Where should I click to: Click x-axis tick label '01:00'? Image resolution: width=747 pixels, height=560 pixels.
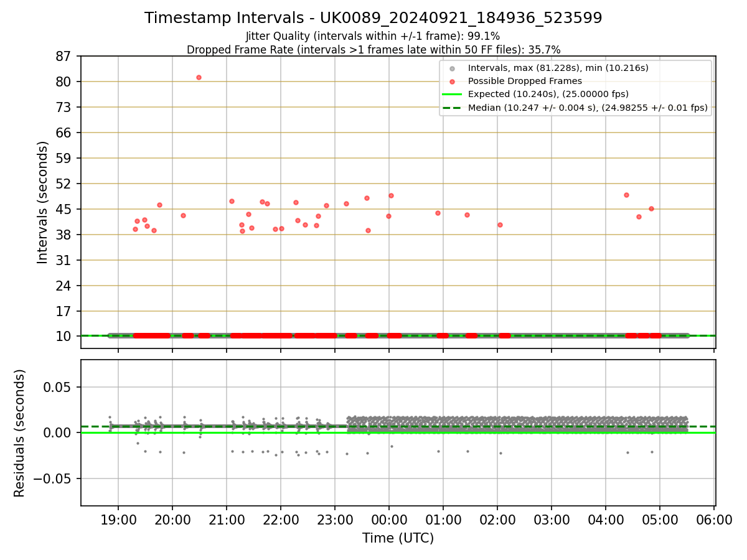pyautogui.click(x=443, y=520)
